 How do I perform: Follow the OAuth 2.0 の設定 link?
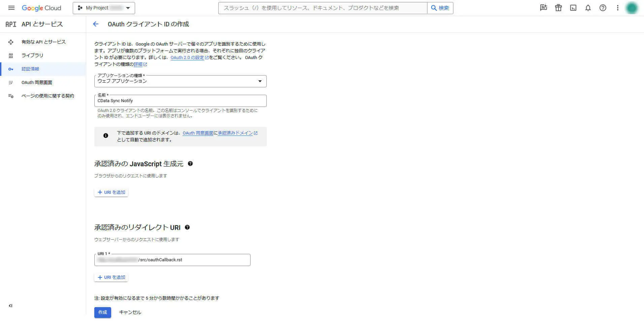[189, 58]
